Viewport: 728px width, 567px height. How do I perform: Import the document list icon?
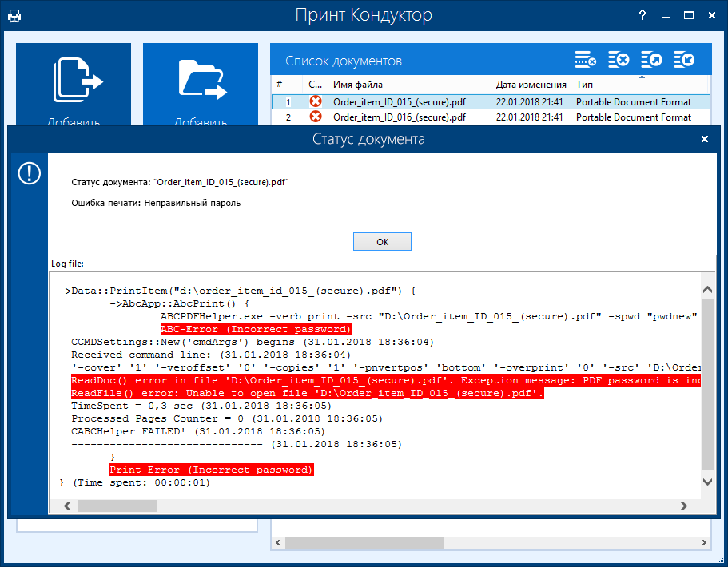684,60
